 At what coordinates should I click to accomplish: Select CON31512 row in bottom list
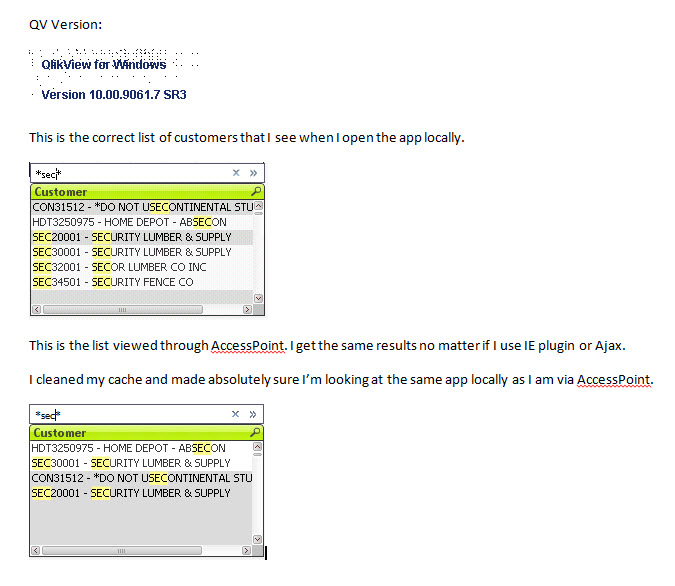[141, 478]
